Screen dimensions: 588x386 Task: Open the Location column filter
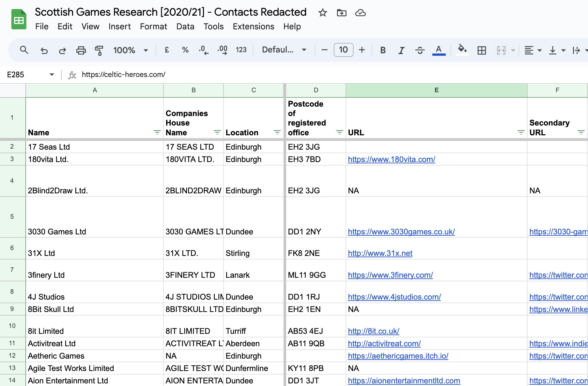point(277,132)
